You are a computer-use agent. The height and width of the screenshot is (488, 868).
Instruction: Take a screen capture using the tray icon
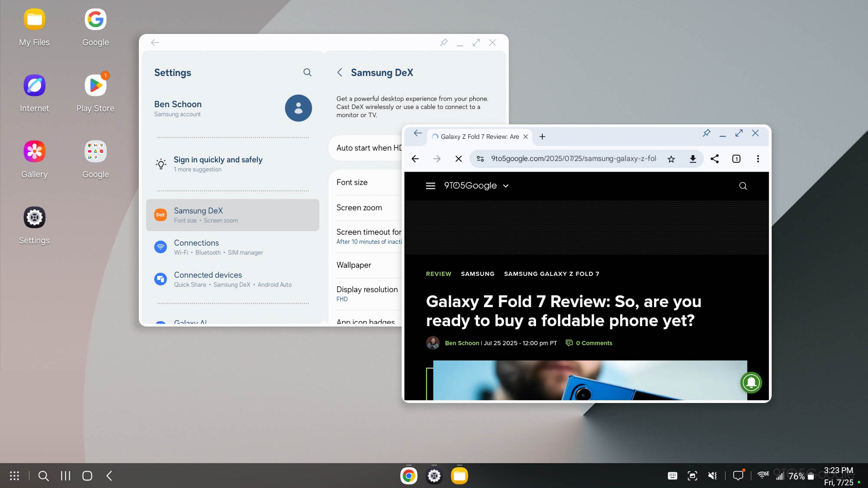pyautogui.click(x=692, y=475)
